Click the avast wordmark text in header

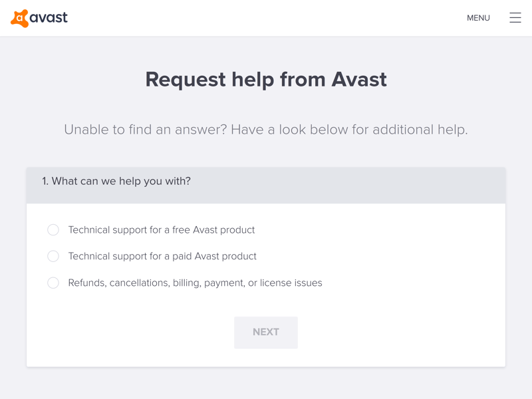click(49, 18)
